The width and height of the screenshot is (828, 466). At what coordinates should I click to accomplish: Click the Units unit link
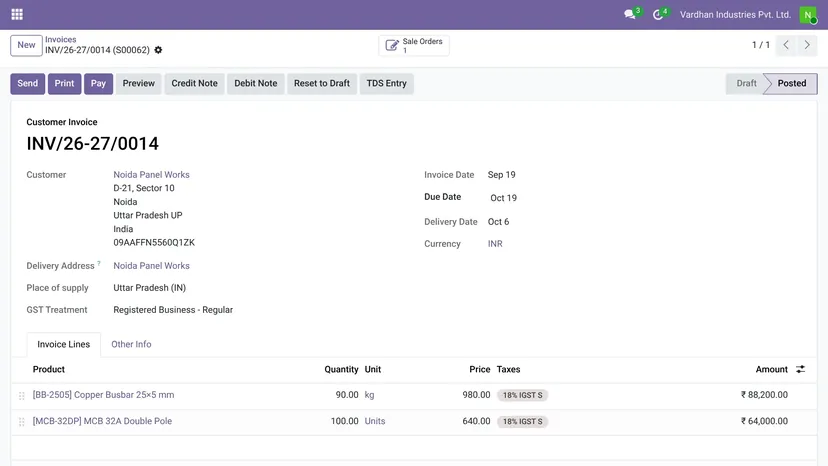(375, 421)
